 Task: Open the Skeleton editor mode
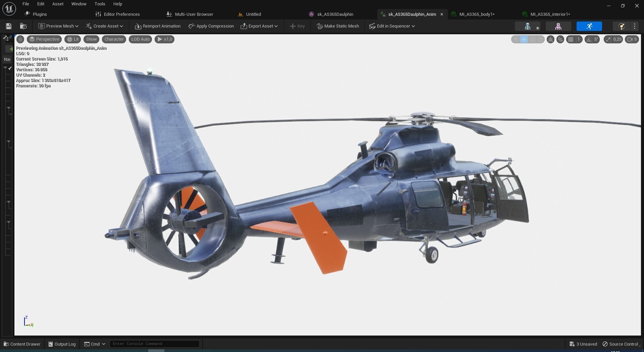(x=528, y=26)
